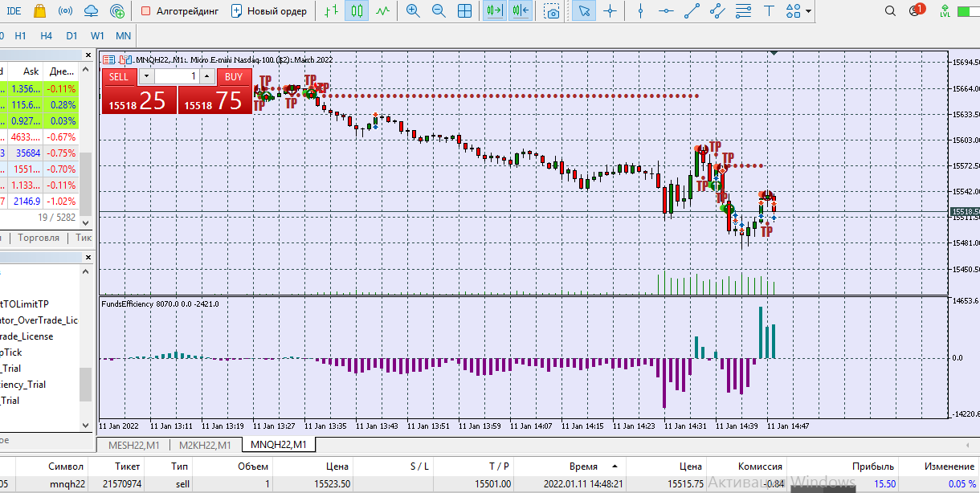Open the Торговля tab in Market Watch
The width and height of the screenshot is (980, 493).
[x=39, y=238]
